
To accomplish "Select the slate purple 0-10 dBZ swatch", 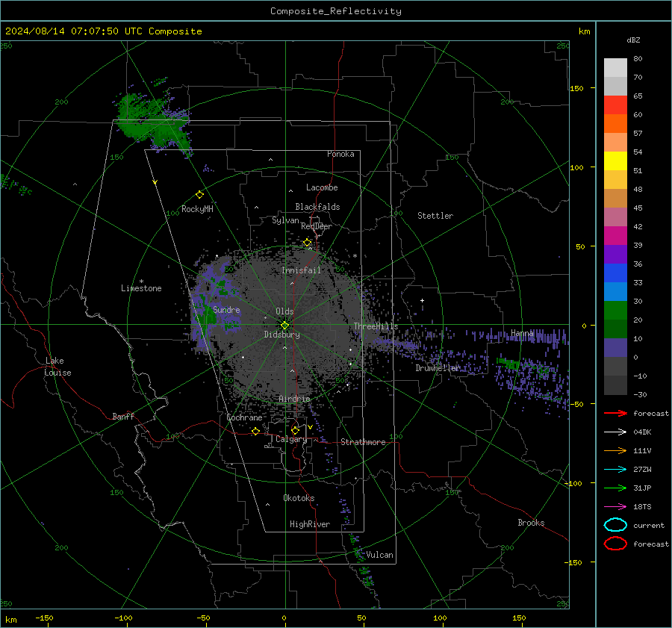I will 615,348.
